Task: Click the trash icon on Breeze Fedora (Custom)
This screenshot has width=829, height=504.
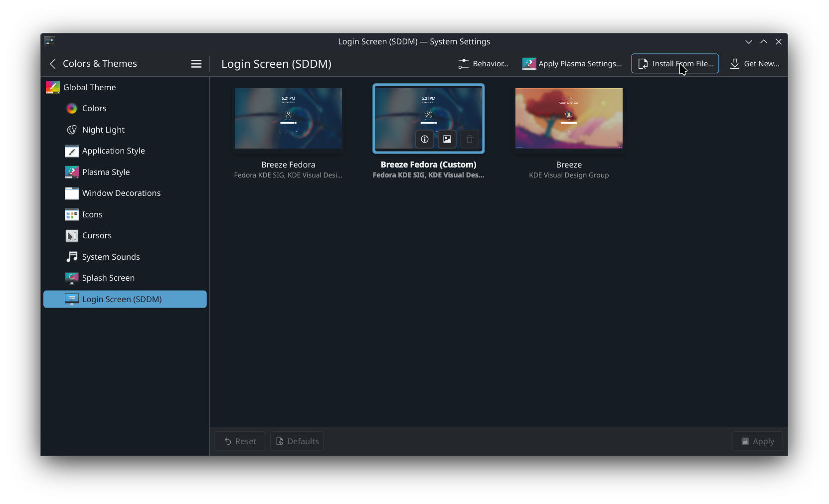Action: (x=470, y=140)
